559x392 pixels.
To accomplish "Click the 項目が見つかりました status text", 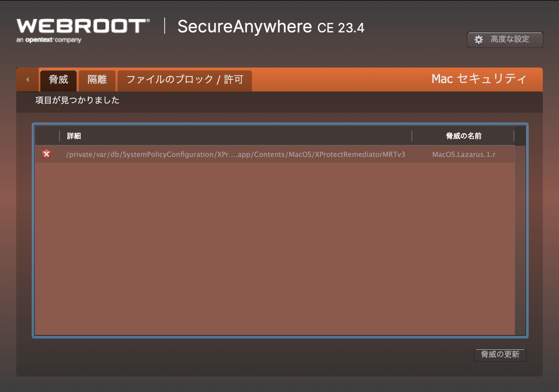I will pos(77,100).
